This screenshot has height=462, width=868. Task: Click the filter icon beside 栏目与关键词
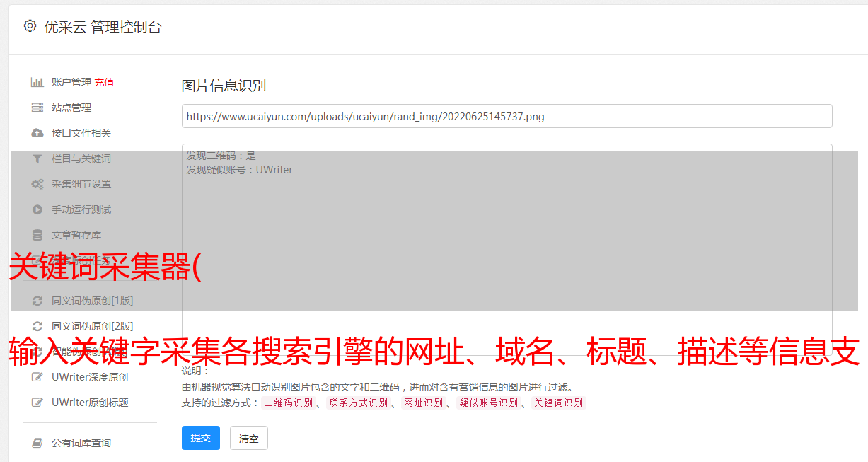(37, 158)
